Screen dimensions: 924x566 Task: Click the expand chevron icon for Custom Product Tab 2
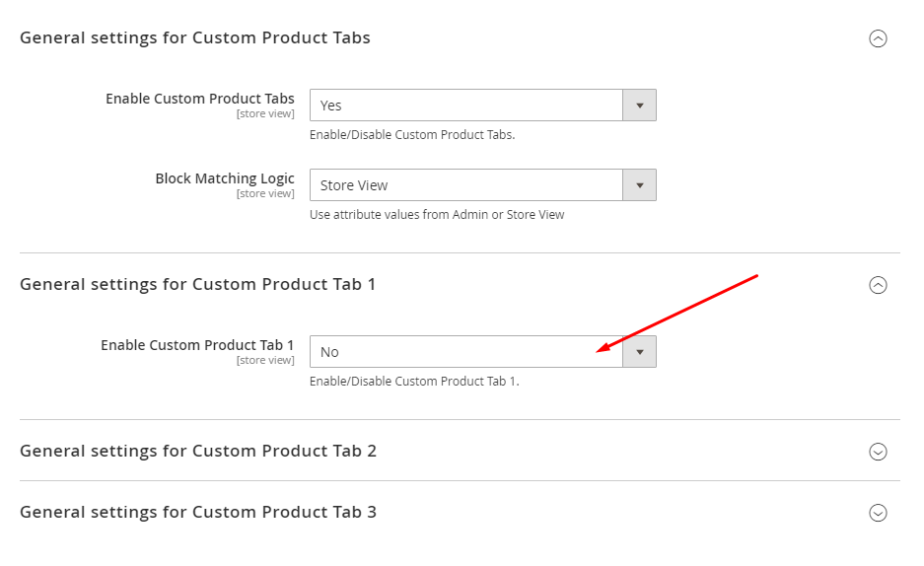tap(878, 452)
